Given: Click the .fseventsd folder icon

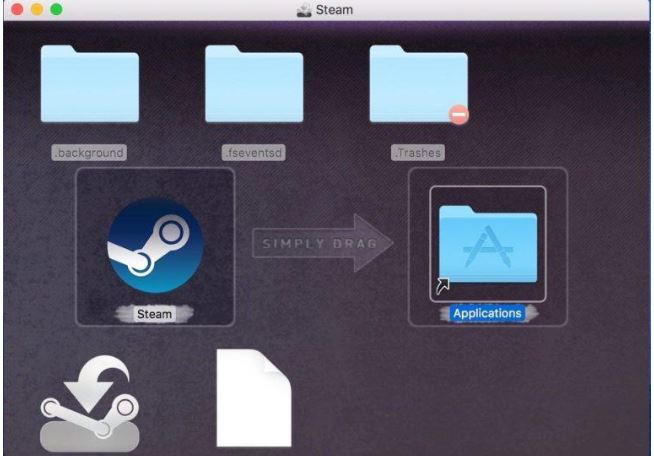Looking at the screenshot, I should point(254,85).
